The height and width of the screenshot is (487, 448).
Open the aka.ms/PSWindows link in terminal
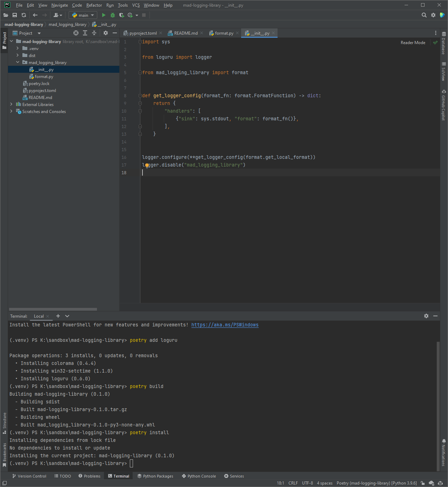225,325
